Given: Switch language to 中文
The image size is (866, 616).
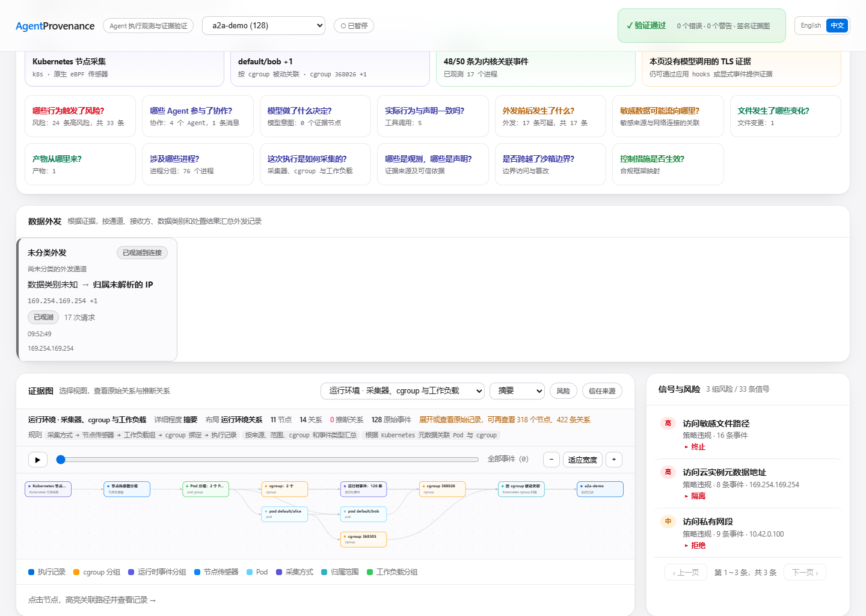Looking at the screenshot, I should pyautogui.click(x=837, y=26).
